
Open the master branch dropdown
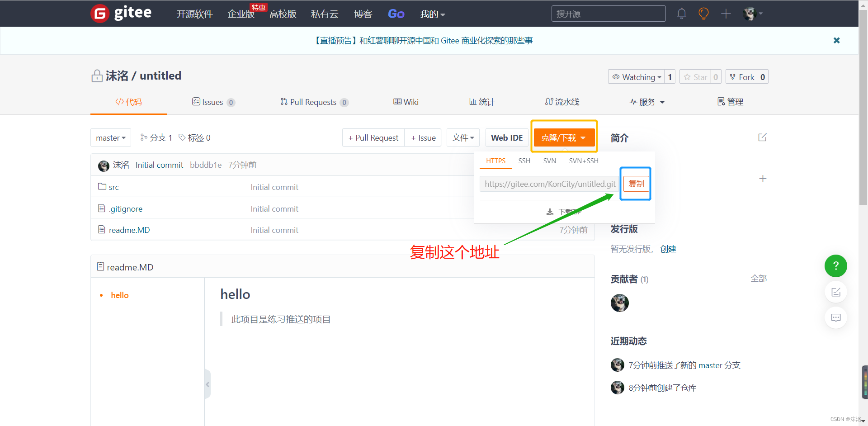coord(111,137)
